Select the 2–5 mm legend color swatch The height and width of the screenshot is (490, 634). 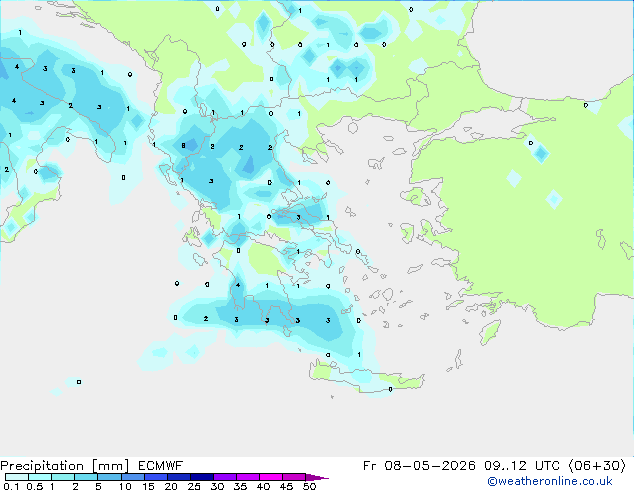click(86, 477)
